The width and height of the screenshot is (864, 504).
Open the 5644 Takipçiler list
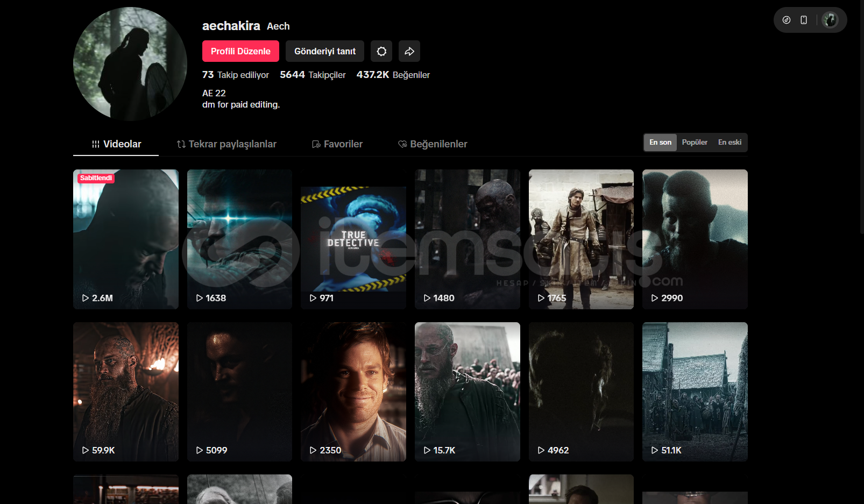click(x=313, y=75)
